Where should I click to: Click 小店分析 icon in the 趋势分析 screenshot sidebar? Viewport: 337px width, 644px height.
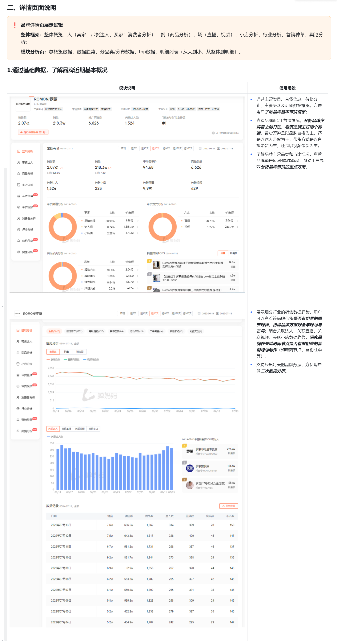(18, 364)
